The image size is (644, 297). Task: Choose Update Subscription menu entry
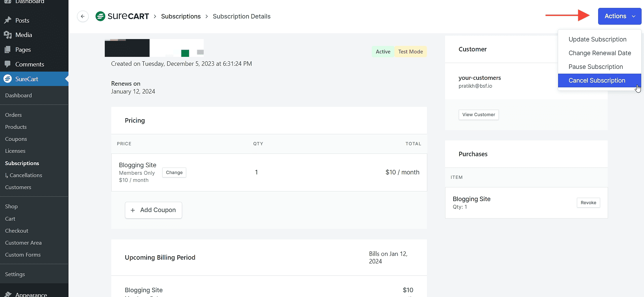[597, 39]
